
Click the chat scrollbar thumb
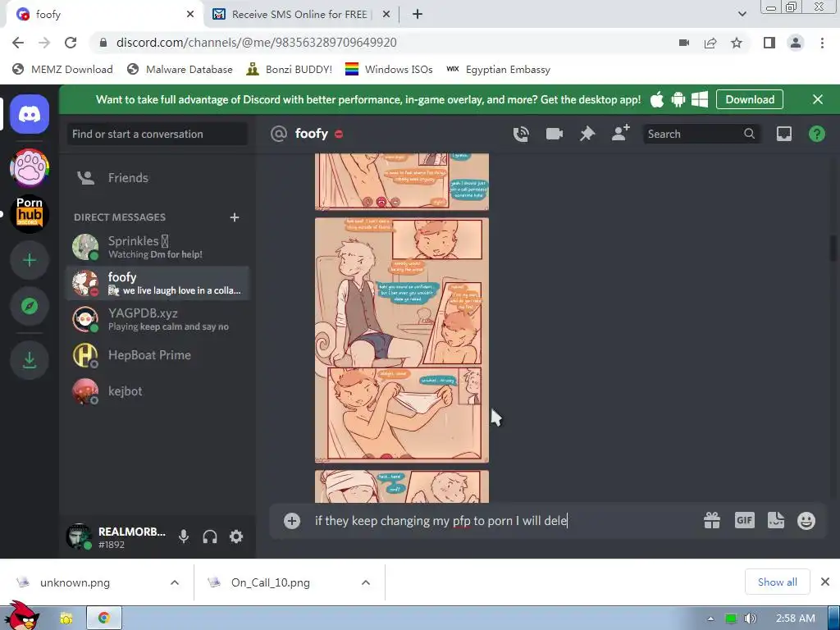point(834,249)
